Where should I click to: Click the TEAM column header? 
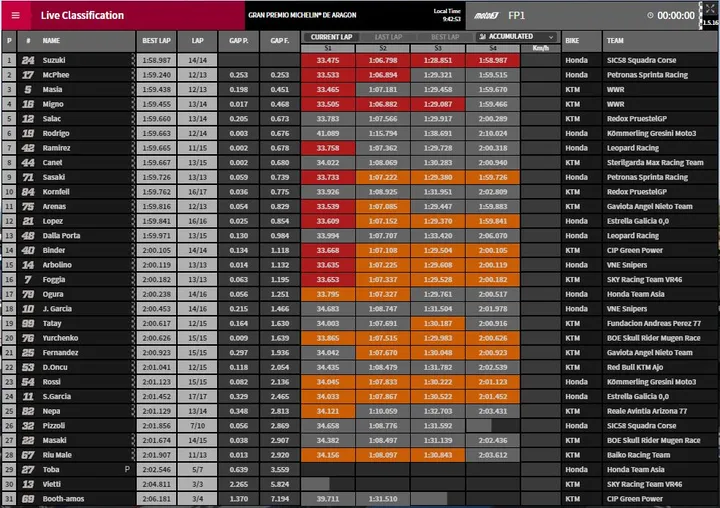pyautogui.click(x=615, y=41)
